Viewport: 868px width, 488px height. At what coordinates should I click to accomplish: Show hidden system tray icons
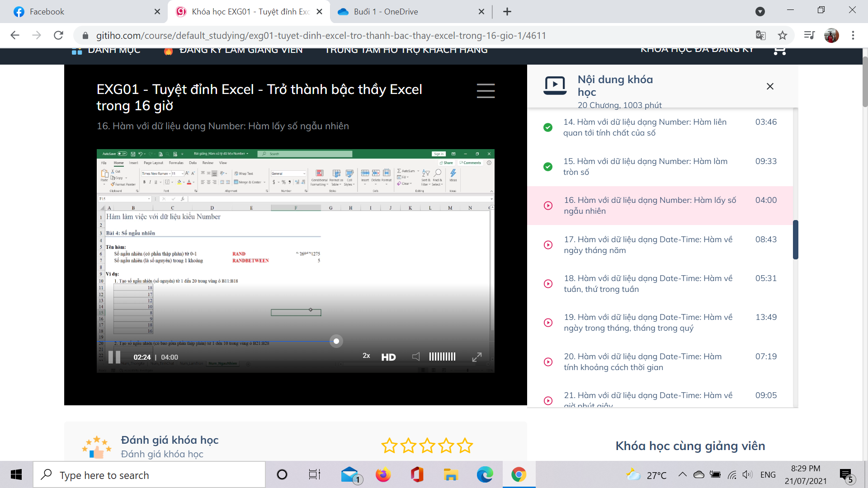pos(682,474)
